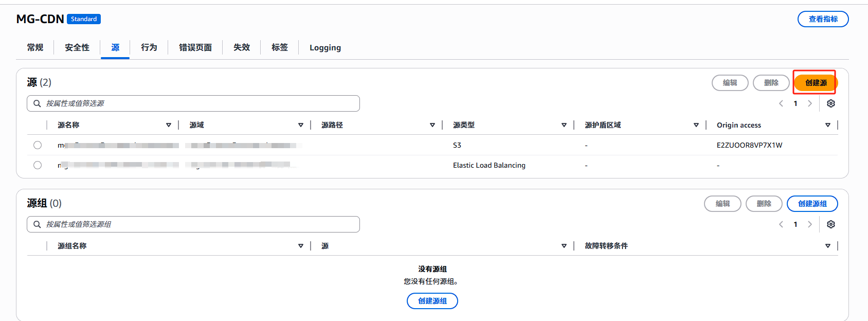
Task: Go to previous page of origins list
Action: [x=781, y=103]
